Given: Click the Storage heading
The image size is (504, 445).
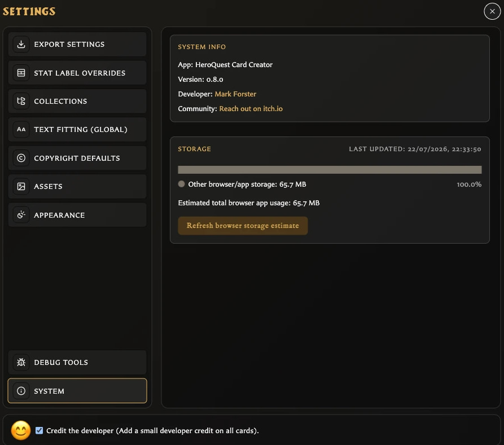Looking at the screenshot, I should pyautogui.click(x=195, y=149).
